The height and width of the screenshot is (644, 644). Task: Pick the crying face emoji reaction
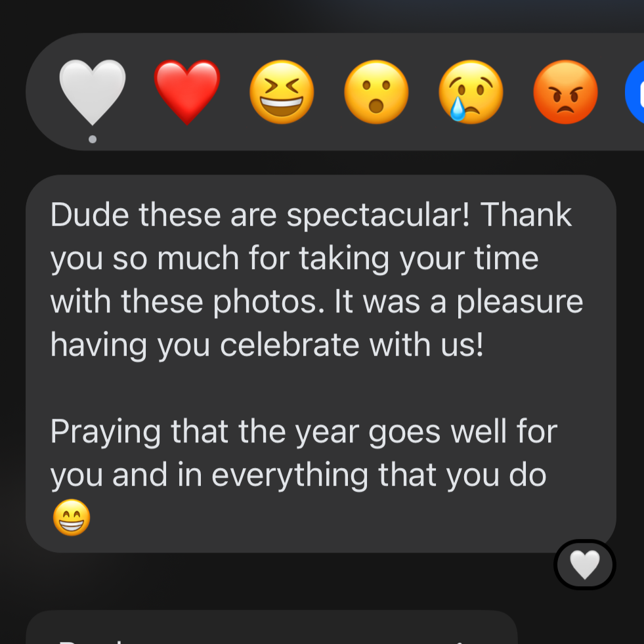point(471,92)
